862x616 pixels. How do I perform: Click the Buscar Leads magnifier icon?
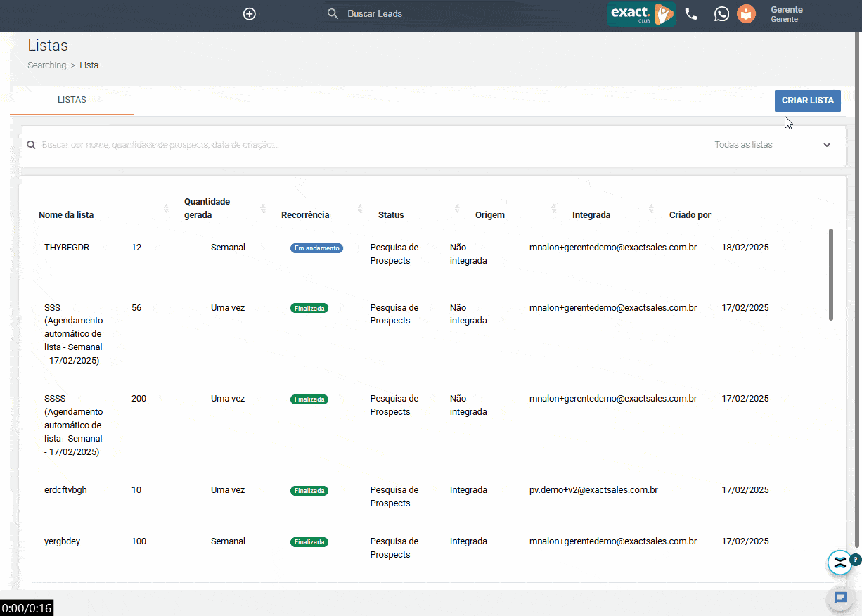click(x=333, y=13)
